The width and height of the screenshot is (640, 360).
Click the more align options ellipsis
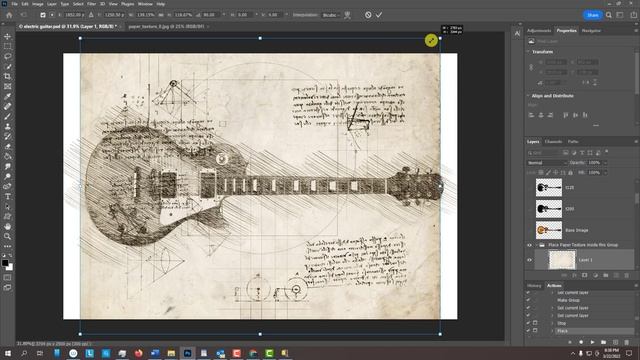(596, 125)
